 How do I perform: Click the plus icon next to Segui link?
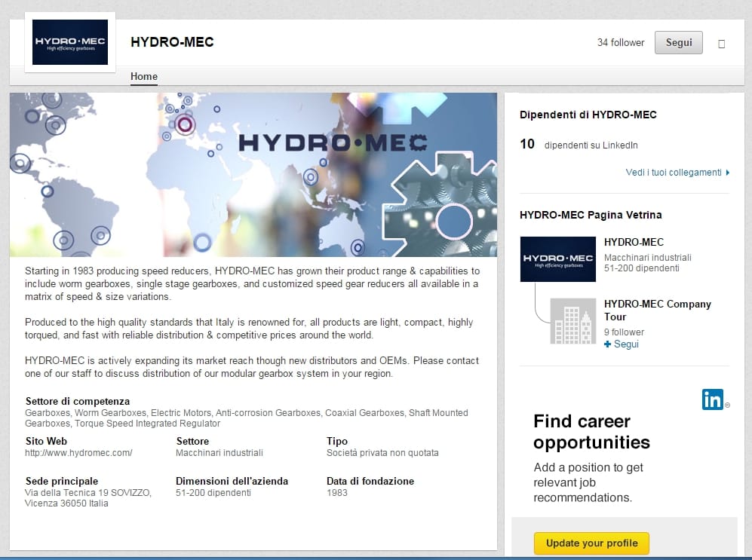[608, 344]
